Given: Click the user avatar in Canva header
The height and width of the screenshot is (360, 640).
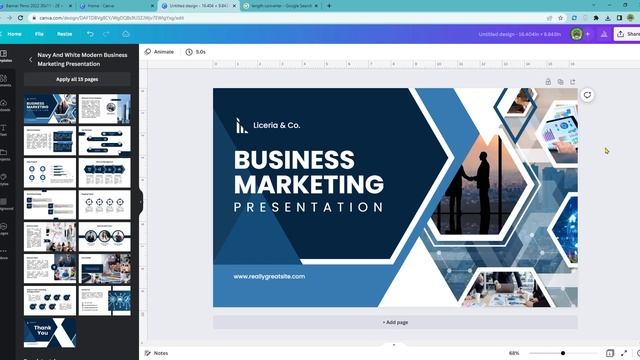Looking at the screenshot, I should 576,34.
